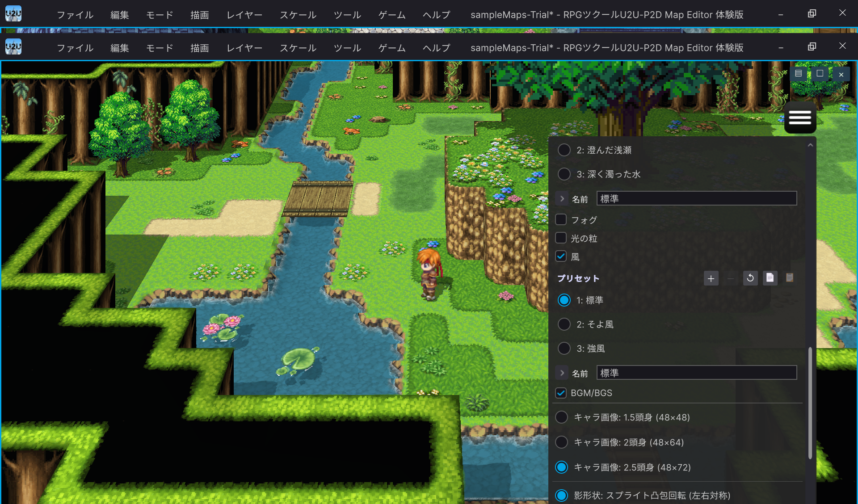Open the モード menu in front window
858x504 pixels.
(x=160, y=48)
